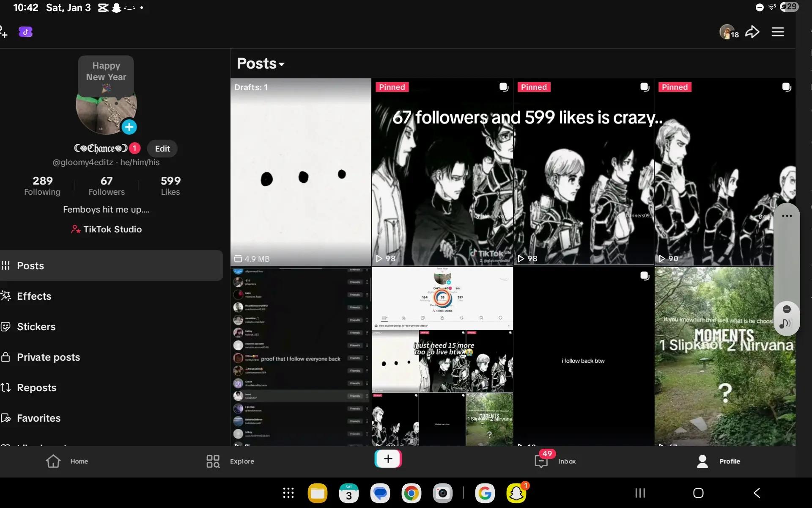View the 67 Followers list

click(107, 186)
